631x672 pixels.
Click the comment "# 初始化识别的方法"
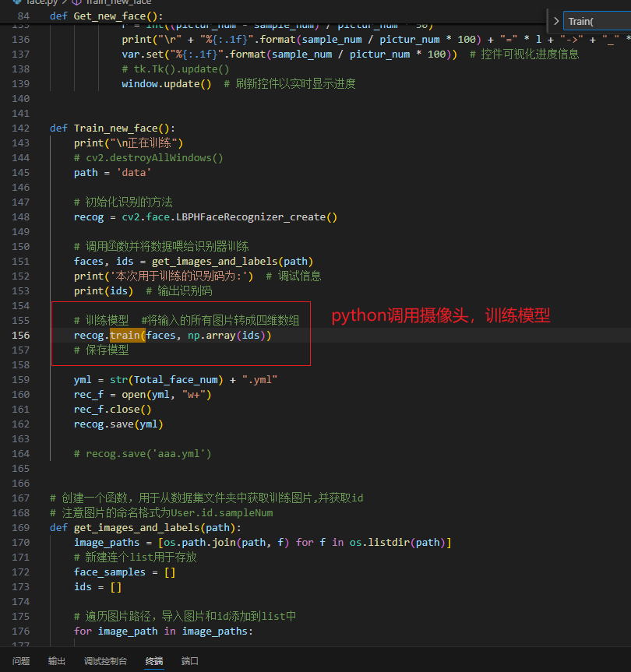[123, 202]
